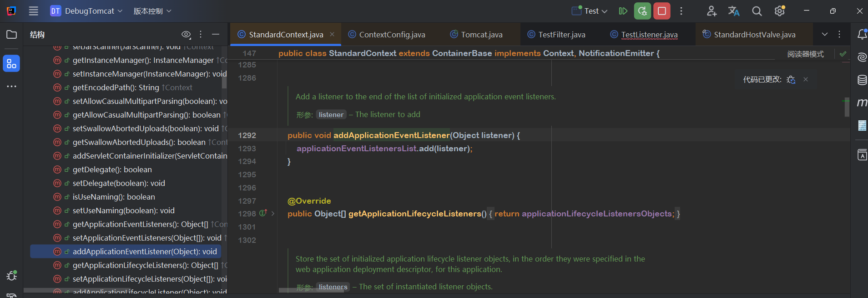
Task: Open the Debug tool window bug icon
Action: coord(11,276)
